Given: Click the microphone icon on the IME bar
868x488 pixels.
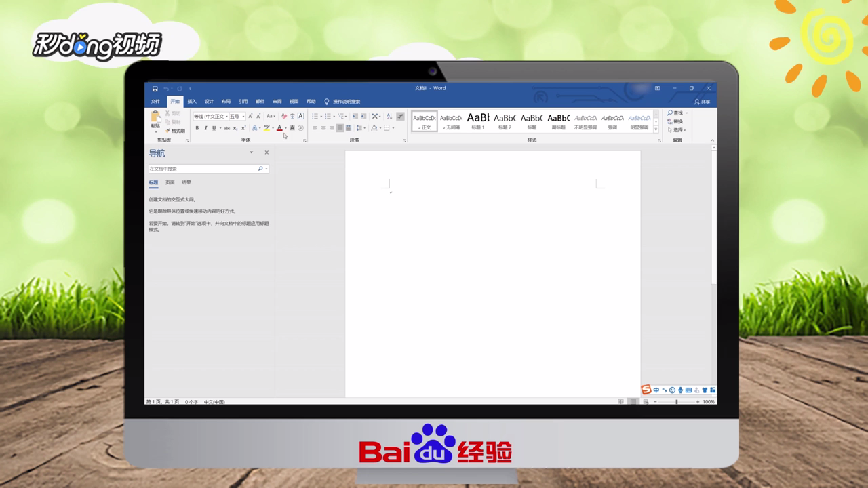Looking at the screenshot, I should pos(680,390).
